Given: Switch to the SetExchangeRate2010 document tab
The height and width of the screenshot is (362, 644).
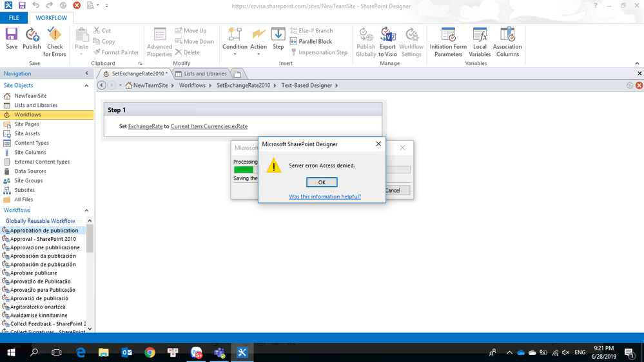Looking at the screenshot, I should [x=135, y=73].
